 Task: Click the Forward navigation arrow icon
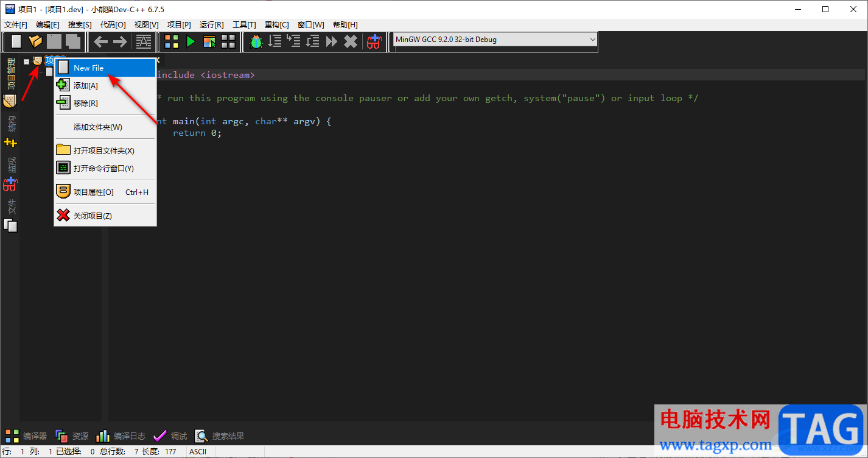tap(120, 41)
